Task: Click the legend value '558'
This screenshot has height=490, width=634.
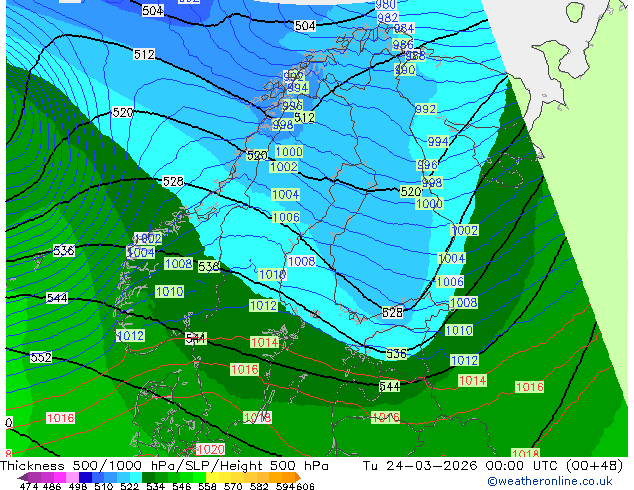Action: click(207, 486)
